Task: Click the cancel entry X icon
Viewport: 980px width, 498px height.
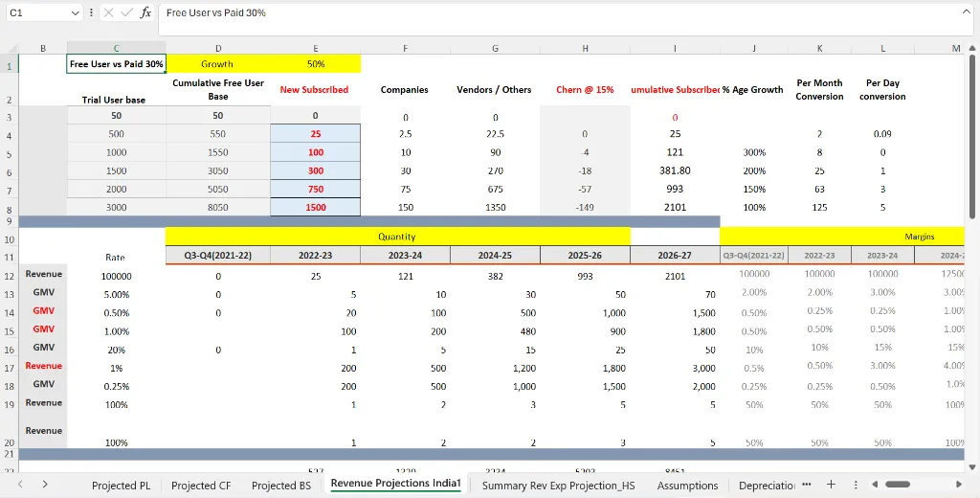Action: (107, 13)
